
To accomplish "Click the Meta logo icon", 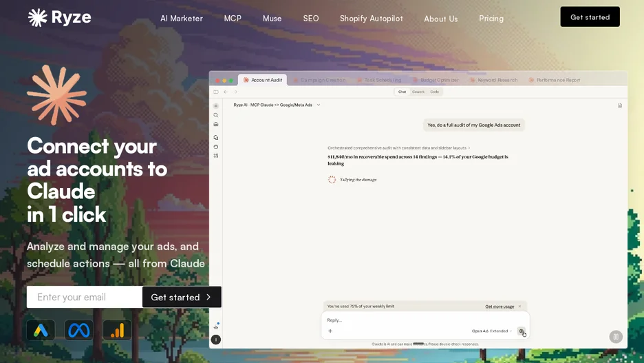I will [x=79, y=330].
